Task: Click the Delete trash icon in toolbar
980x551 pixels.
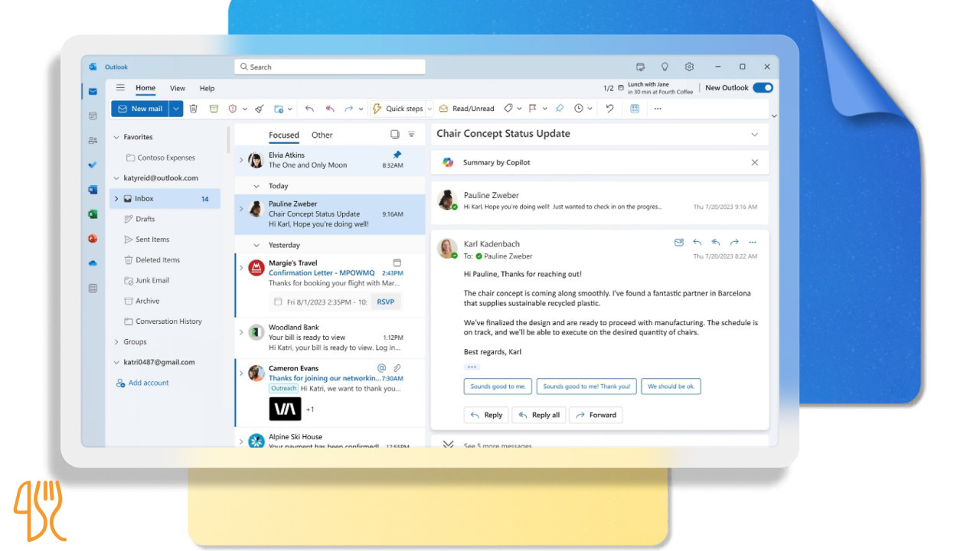Action: click(194, 109)
